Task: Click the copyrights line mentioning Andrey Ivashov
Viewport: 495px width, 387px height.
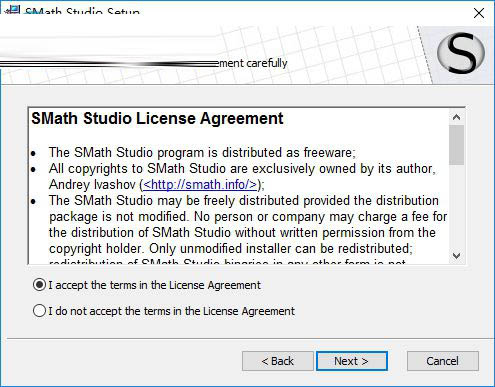Action: [242, 177]
